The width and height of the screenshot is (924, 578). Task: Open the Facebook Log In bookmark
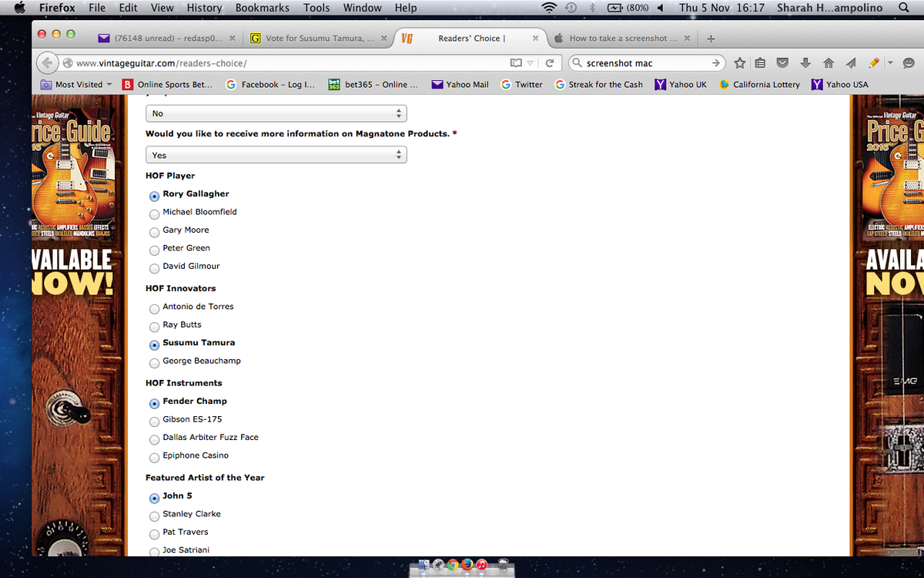click(x=270, y=84)
